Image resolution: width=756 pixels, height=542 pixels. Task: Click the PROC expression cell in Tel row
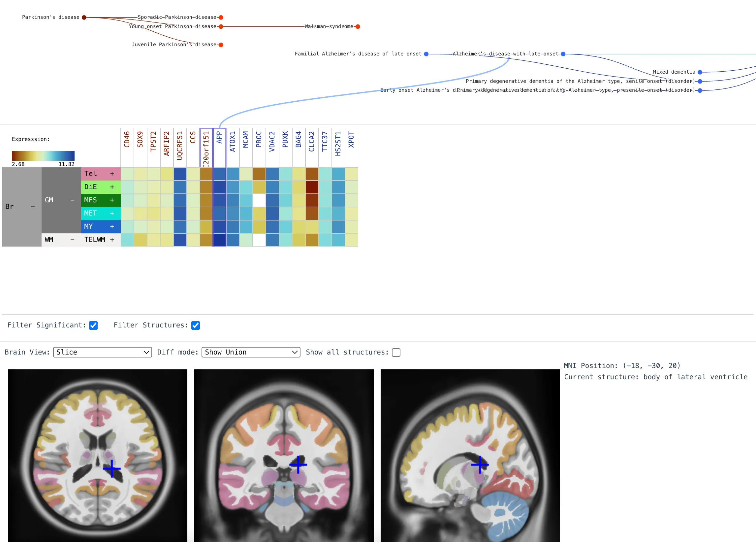tap(259, 174)
